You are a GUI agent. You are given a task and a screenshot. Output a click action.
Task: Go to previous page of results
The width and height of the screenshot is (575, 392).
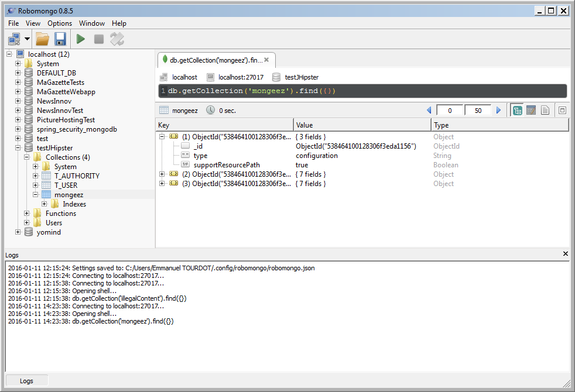point(429,110)
